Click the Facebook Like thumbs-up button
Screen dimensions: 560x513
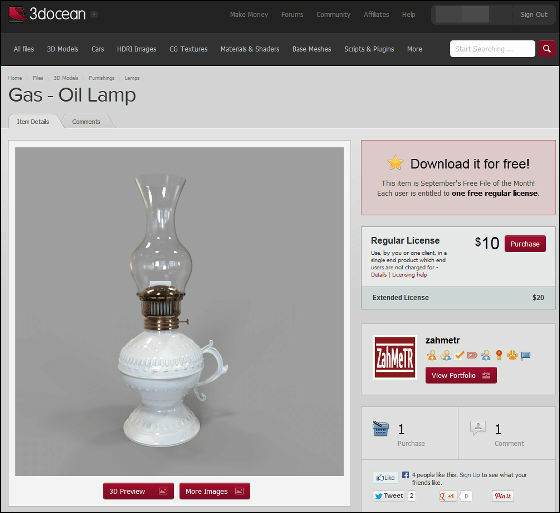(385, 477)
